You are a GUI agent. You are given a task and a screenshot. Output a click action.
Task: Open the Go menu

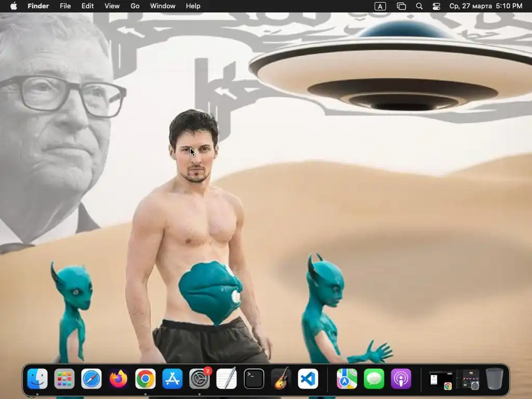[135, 6]
